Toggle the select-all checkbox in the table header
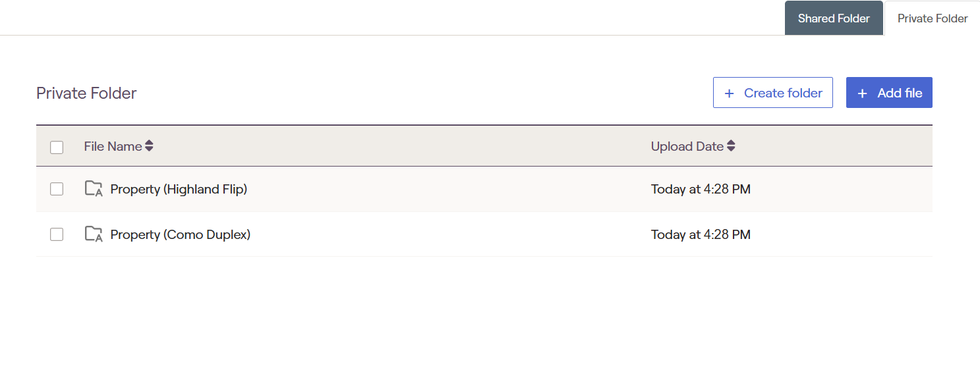Viewport: 980px width, 368px height. click(57, 147)
